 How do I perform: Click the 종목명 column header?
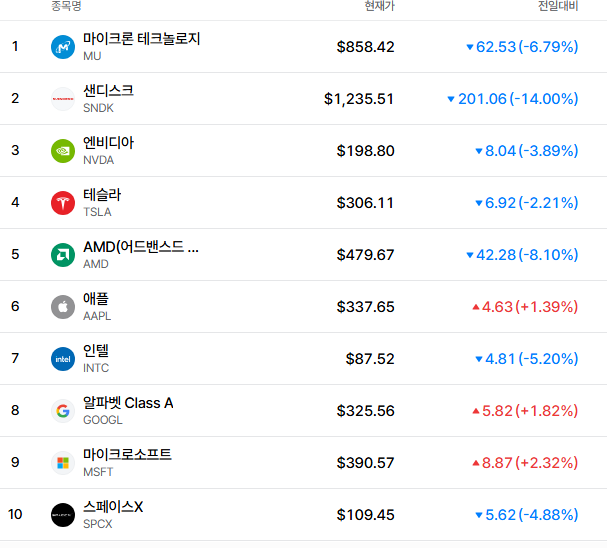coord(66,6)
